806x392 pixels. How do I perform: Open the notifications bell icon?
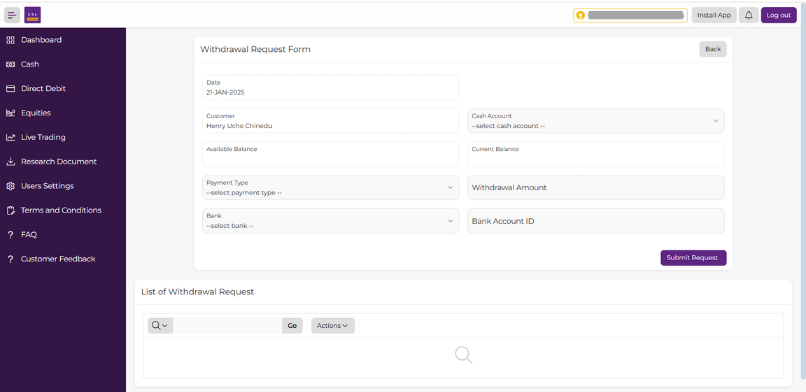point(748,15)
